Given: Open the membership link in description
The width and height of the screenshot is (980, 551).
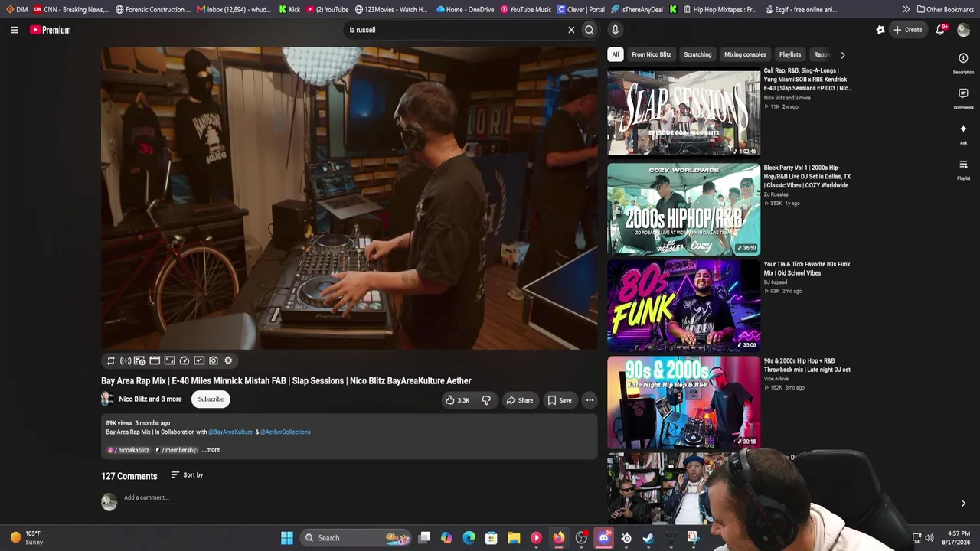Looking at the screenshot, I should coord(176,450).
